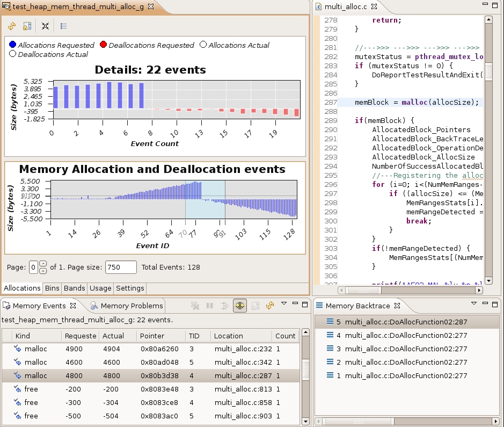Click the Memory Backtrace panel icon

click(x=319, y=306)
